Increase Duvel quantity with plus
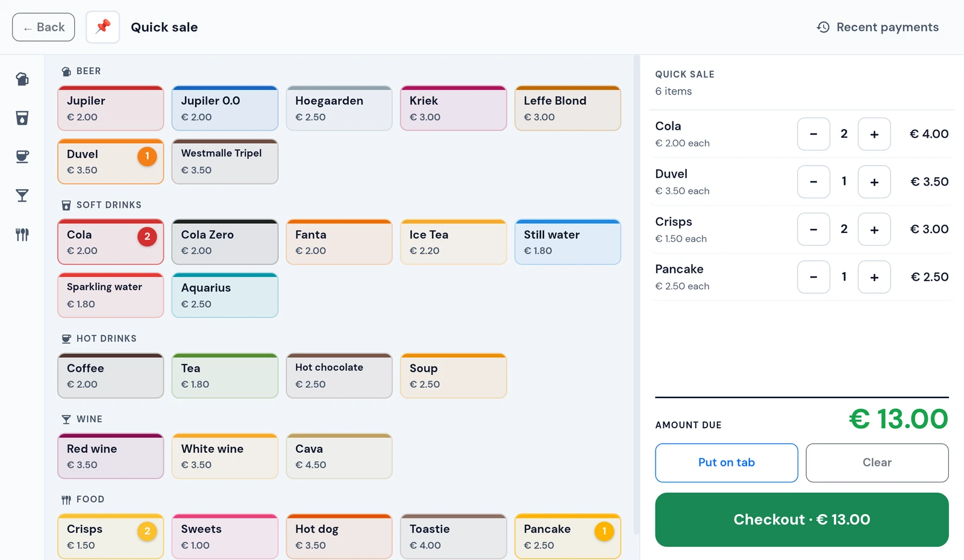 pyautogui.click(x=874, y=182)
